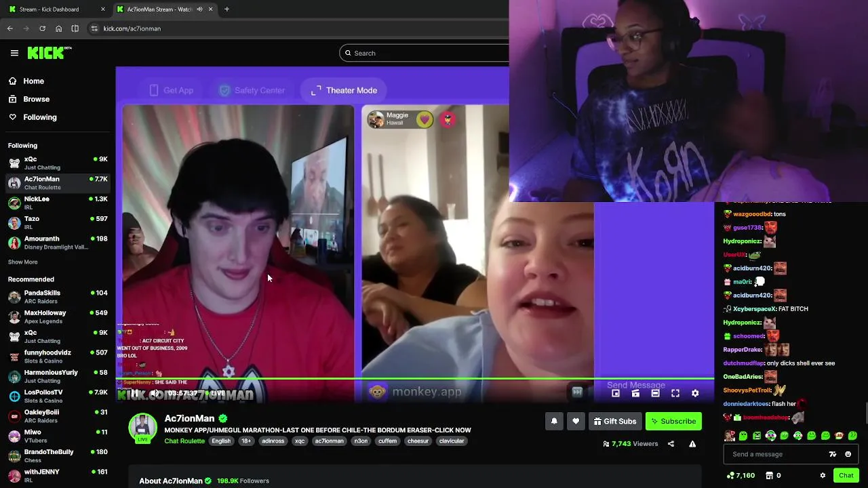Toggle the heart follow button
This screenshot has width=868, height=488.
point(576,421)
